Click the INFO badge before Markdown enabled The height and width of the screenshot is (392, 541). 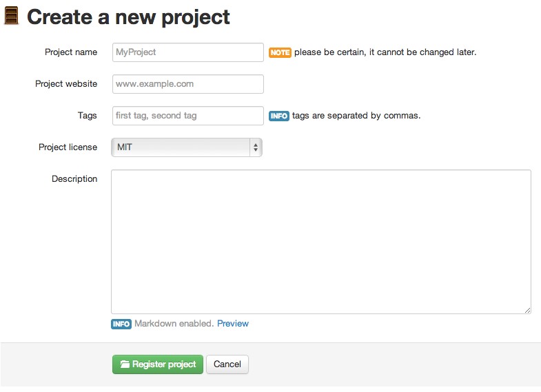pyautogui.click(x=121, y=324)
